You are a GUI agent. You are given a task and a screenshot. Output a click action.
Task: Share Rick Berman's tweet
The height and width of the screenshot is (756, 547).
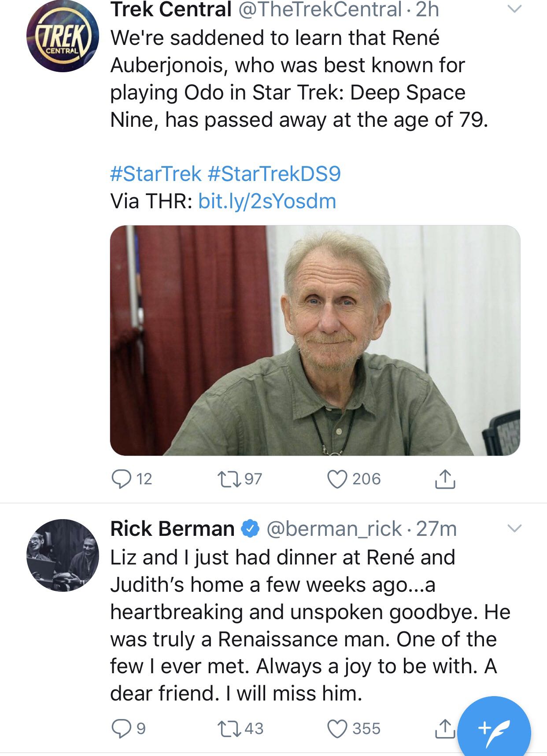click(445, 729)
